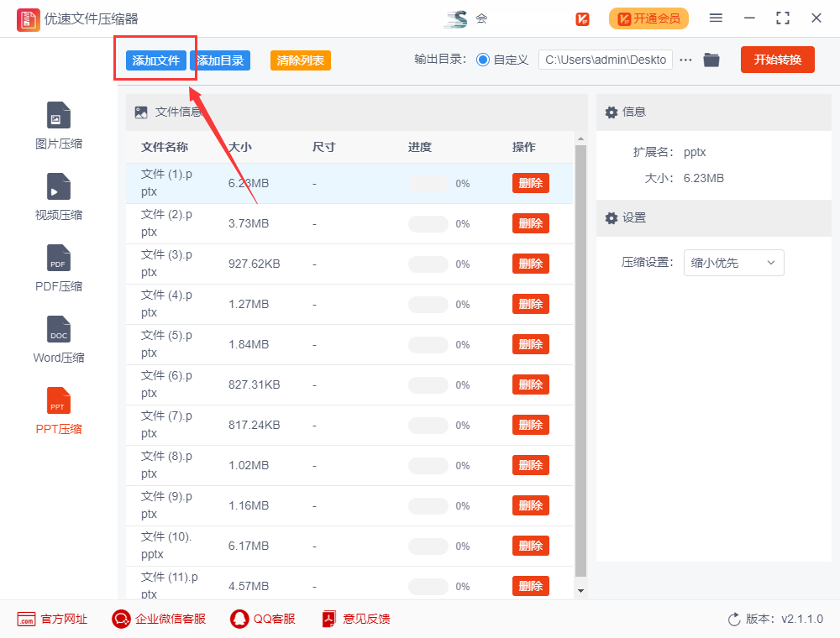The image size is (840, 638).
Task: Click size value 6.17MB
Action: [x=249, y=546]
